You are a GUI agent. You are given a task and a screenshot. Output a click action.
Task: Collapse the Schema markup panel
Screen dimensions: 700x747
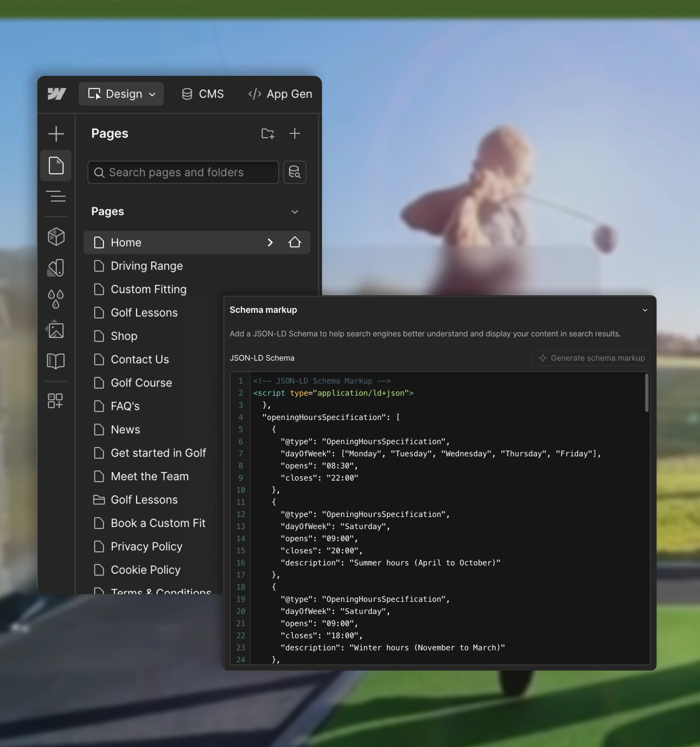644,310
